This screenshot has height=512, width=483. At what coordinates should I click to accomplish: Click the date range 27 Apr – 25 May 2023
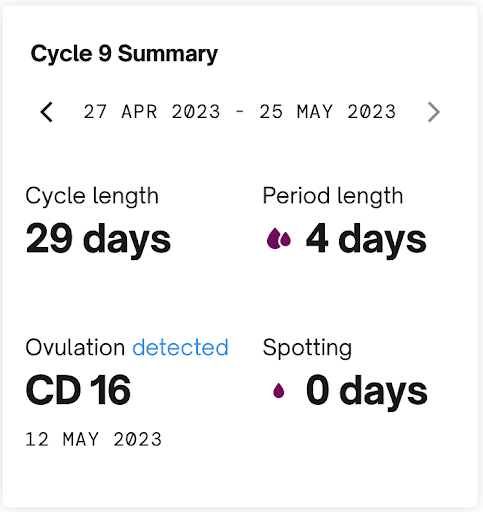[x=240, y=112]
